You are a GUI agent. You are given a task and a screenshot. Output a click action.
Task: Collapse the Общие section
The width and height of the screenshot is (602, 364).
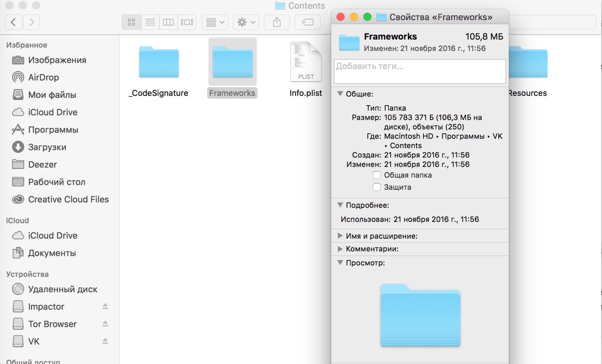point(340,94)
